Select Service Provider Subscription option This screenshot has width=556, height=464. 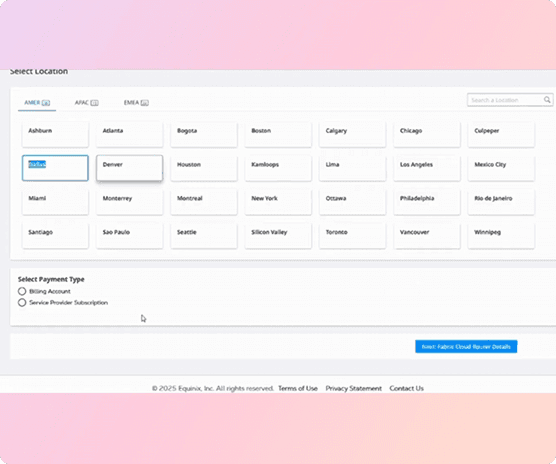click(x=22, y=303)
